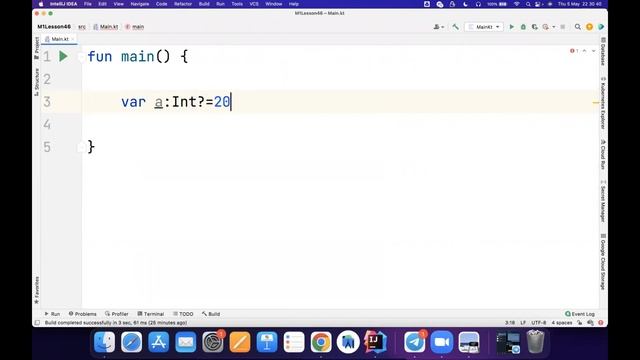Click variable a on line 3

point(159,102)
